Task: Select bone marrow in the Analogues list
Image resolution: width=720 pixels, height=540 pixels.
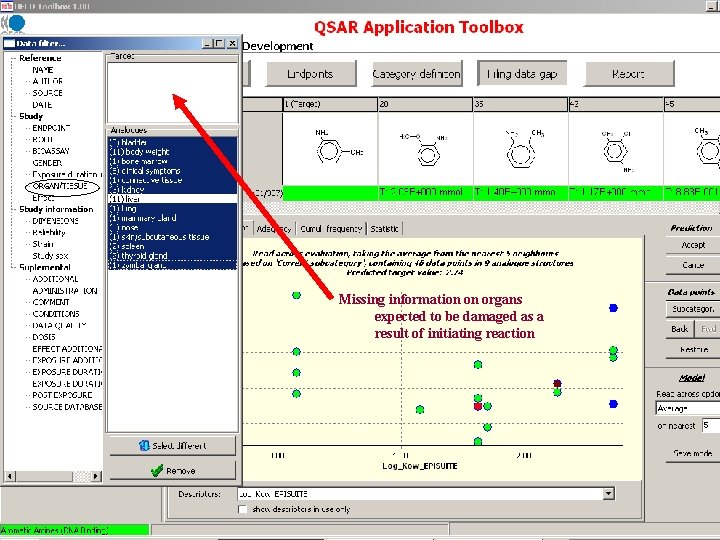Action: (172, 161)
